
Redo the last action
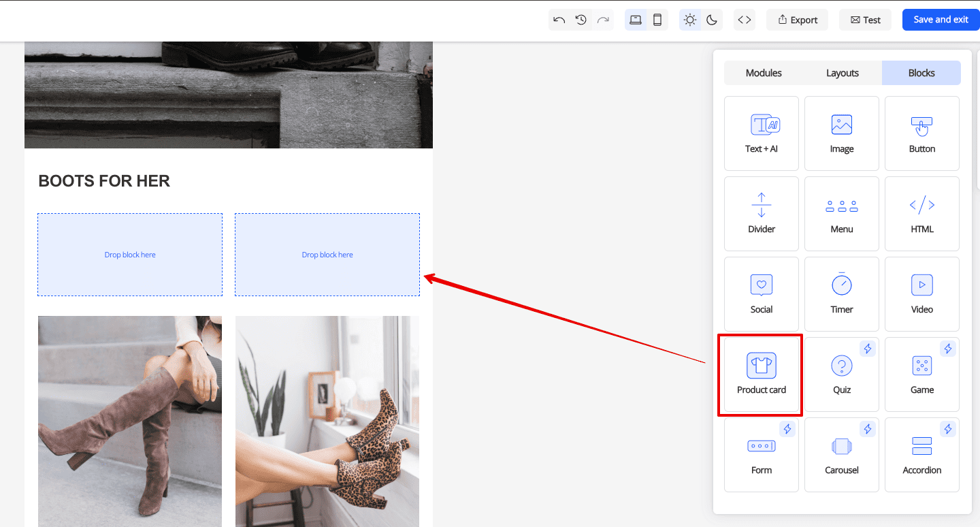click(603, 20)
